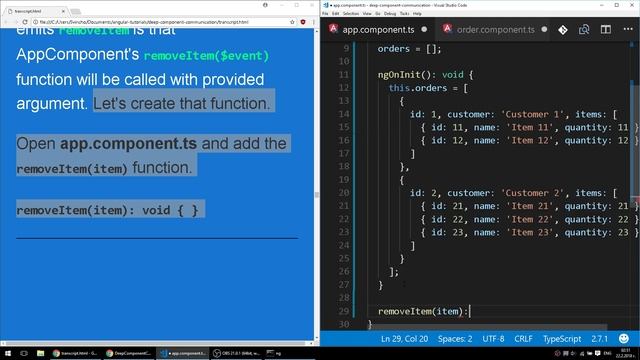Image resolution: width=640 pixels, height=360 pixels.
Task: Click 'Item 11' string on line 15
Action: pyautogui.click(x=530, y=127)
